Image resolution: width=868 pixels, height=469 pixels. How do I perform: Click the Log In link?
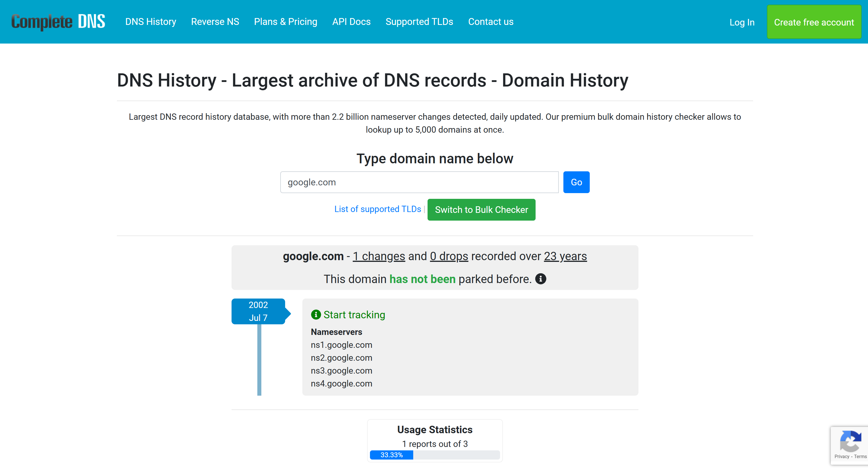point(742,22)
